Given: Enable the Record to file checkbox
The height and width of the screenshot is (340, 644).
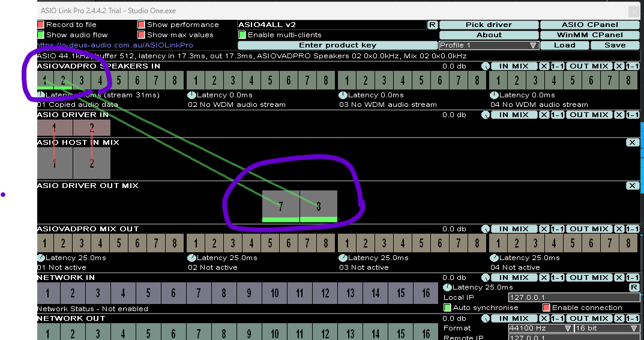Looking at the screenshot, I should pos(40,25).
